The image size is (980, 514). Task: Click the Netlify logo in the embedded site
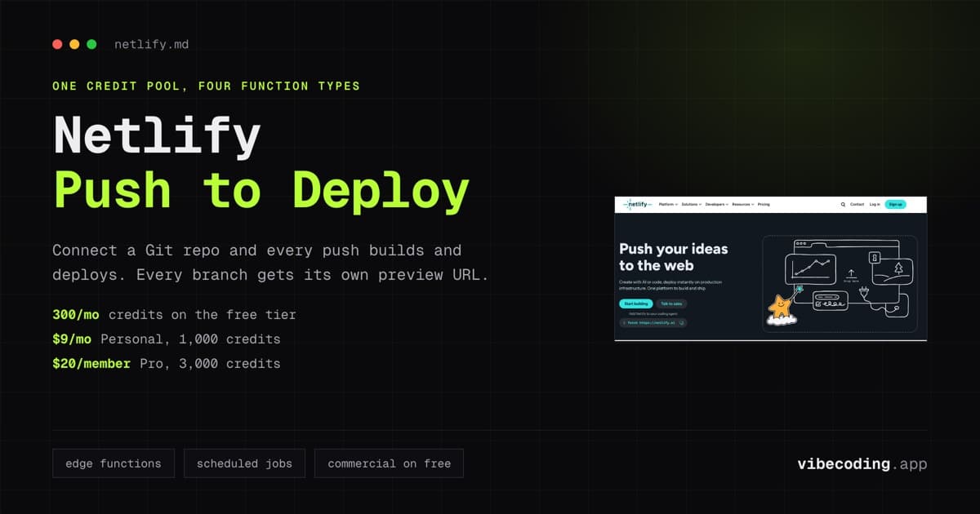(637, 204)
